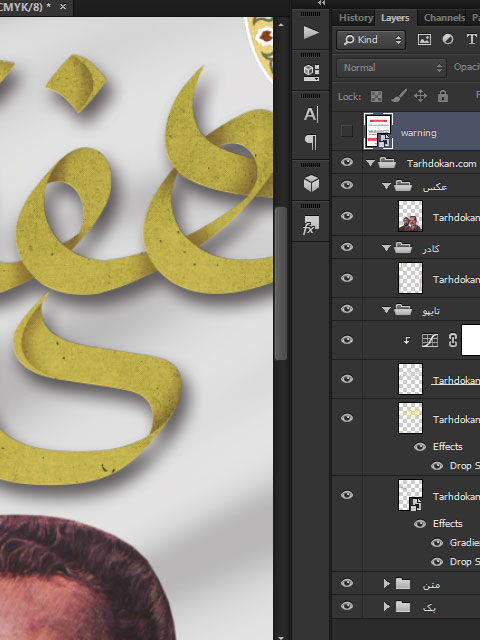Open the 3D panel cube icon
480x640 pixels.
pos(311,183)
